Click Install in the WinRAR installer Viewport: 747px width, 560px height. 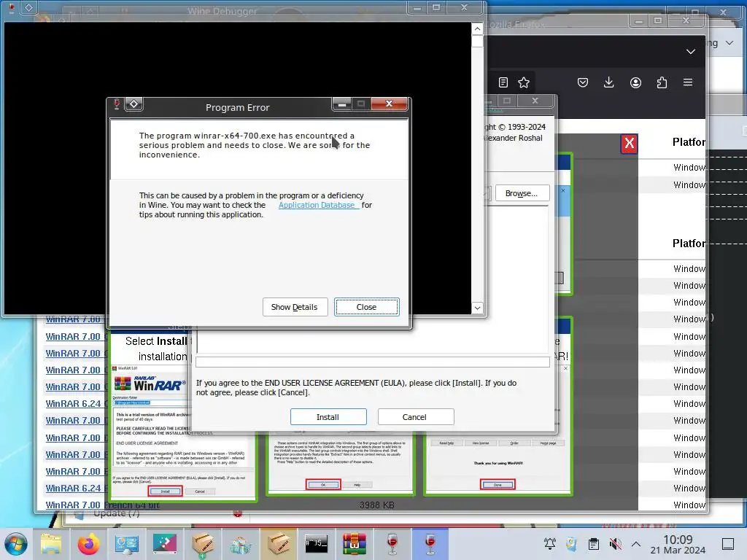[x=328, y=416]
